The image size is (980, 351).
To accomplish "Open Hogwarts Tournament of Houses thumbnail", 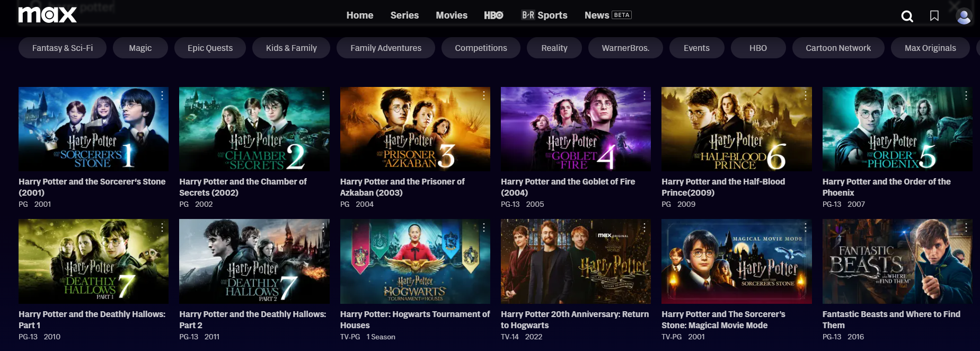I will click(415, 261).
